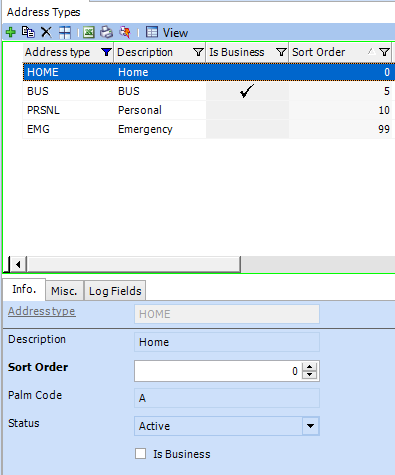The width and height of the screenshot is (395, 475).
Task: Click Is Business checkmark in BUS row
Action: (x=247, y=91)
